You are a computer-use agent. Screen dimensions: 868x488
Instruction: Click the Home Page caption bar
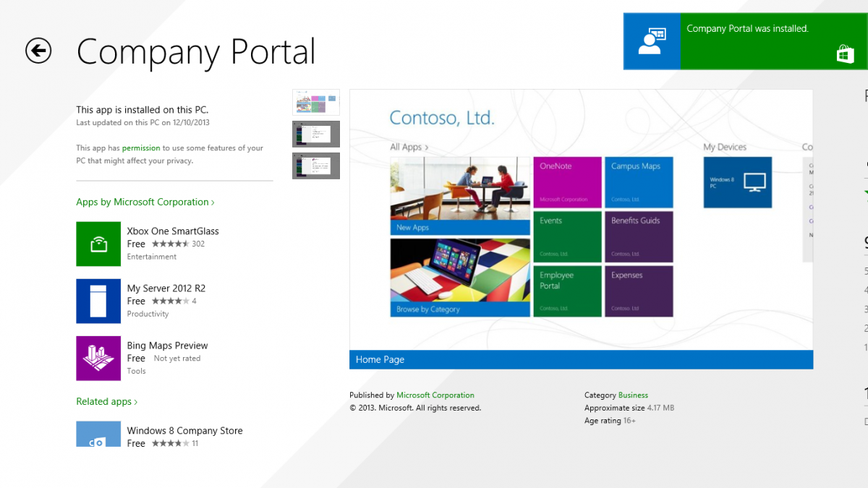point(582,359)
